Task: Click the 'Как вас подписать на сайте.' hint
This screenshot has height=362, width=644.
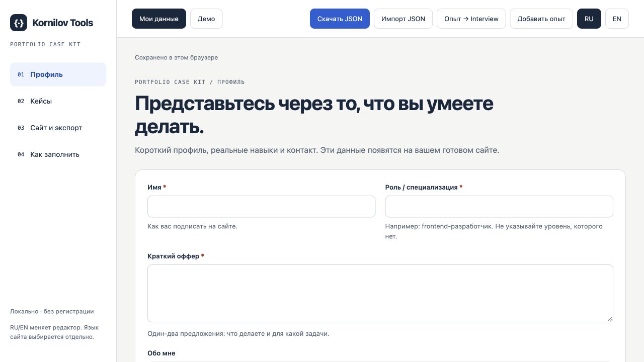Action: (192, 226)
